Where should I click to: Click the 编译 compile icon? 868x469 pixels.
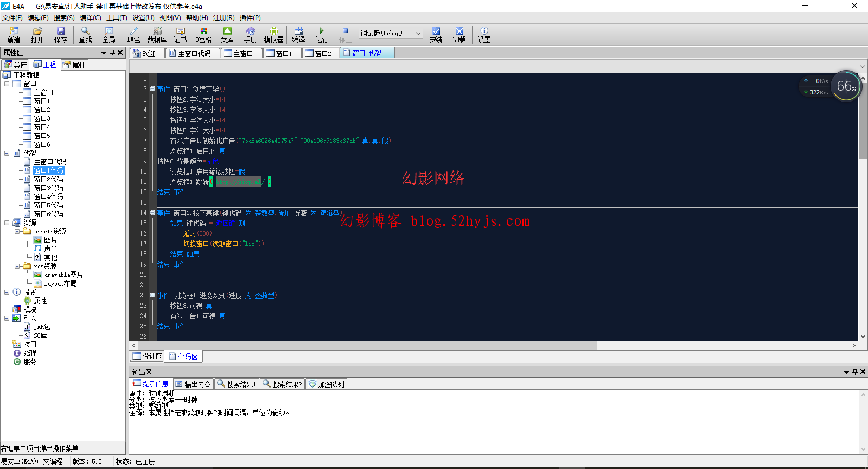(x=298, y=35)
